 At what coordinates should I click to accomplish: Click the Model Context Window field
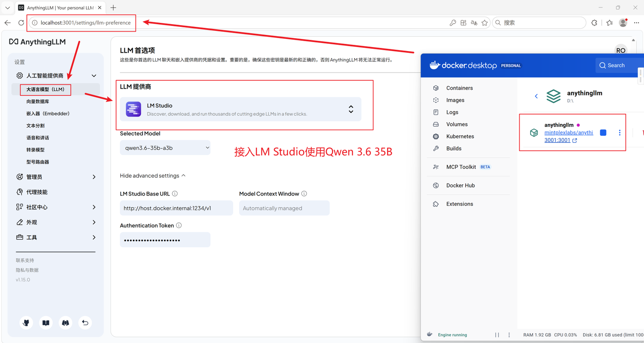coord(284,208)
